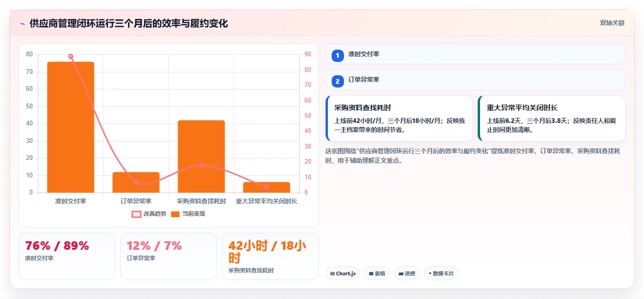This screenshot has height=299, width=644.
Task: Click the orange 当前表现 legend swatch
Action: pos(175,214)
